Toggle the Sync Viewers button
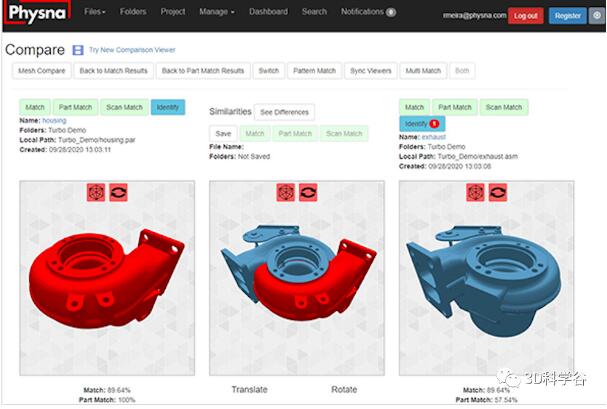The height and width of the screenshot is (409, 607). point(370,71)
